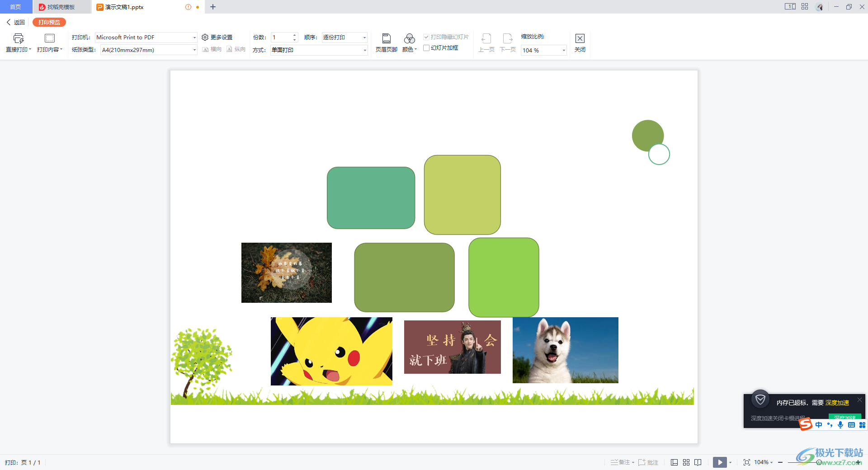Screen dimensions: 868x470
Task: Open the Notes (备注) status bar button
Action: coord(622,462)
